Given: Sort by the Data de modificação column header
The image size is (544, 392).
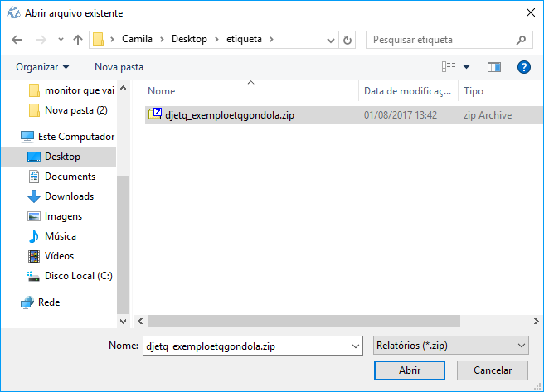Looking at the screenshot, I should (x=408, y=91).
